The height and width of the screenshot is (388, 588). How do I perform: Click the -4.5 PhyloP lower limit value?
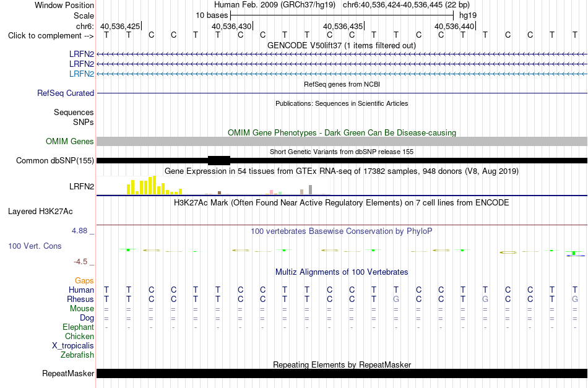(x=80, y=262)
